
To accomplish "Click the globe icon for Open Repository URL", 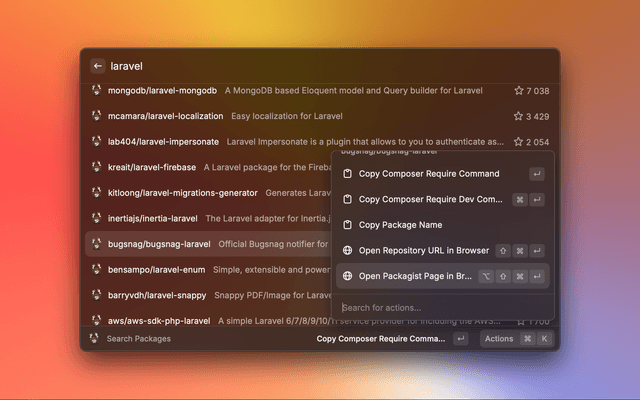I will pos(347,251).
